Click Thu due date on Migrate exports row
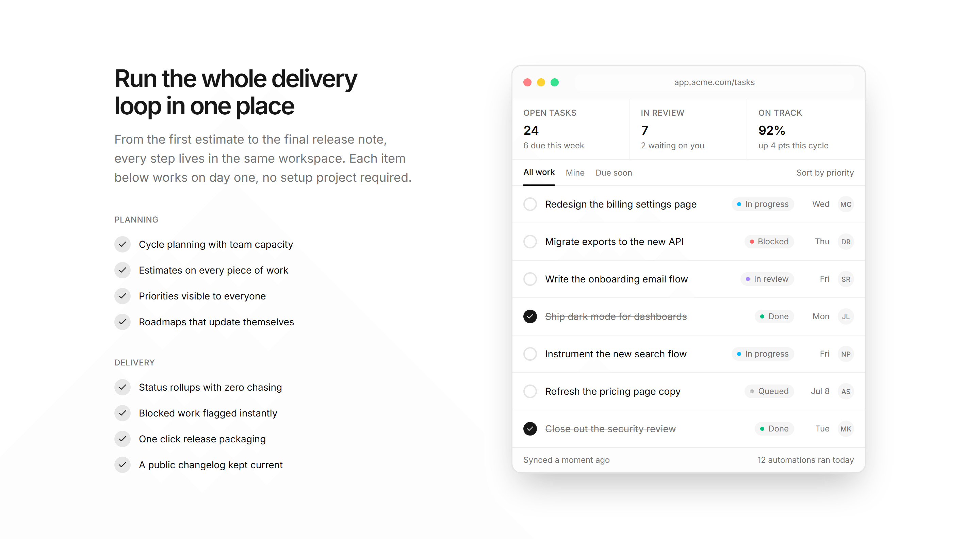Viewport: 980px width, 539px height. tap(822, 242)
